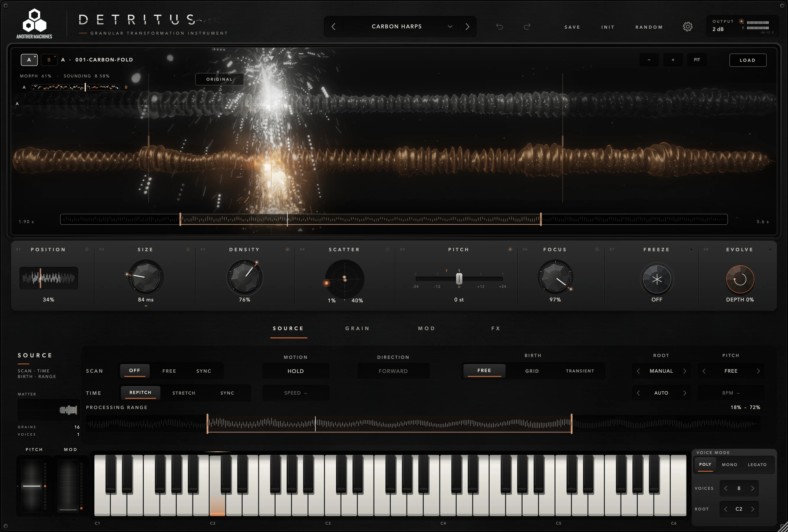The height and width of the screenshot is (532, 788).
Task: Select MONO voice mode
Action: click(x=729, y=465)
